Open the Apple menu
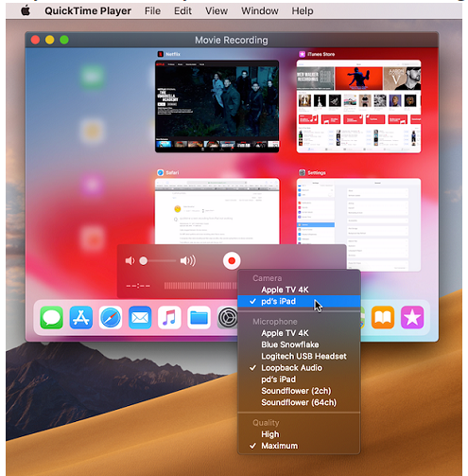The width and height of the screenshot is (468, 476). 26,10
